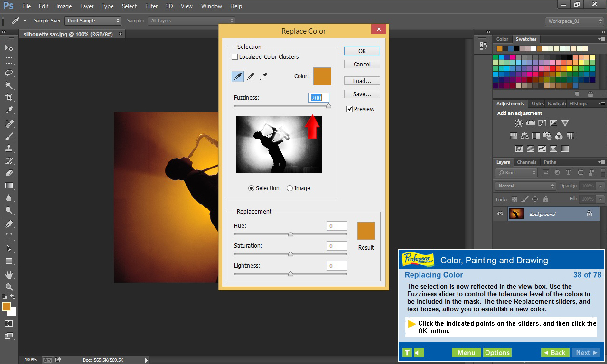Switch to the Channels tab
607x364 pixels.
[x=526, y=162]
